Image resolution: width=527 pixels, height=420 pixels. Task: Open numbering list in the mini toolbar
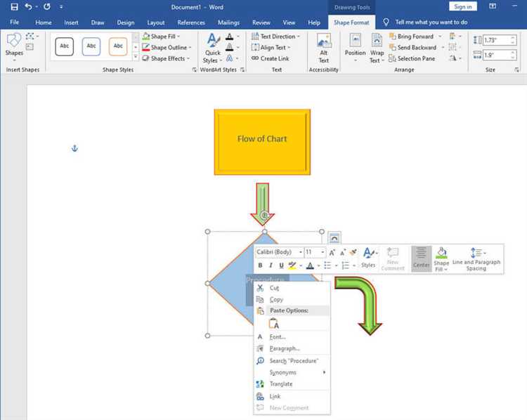[346, 265]
